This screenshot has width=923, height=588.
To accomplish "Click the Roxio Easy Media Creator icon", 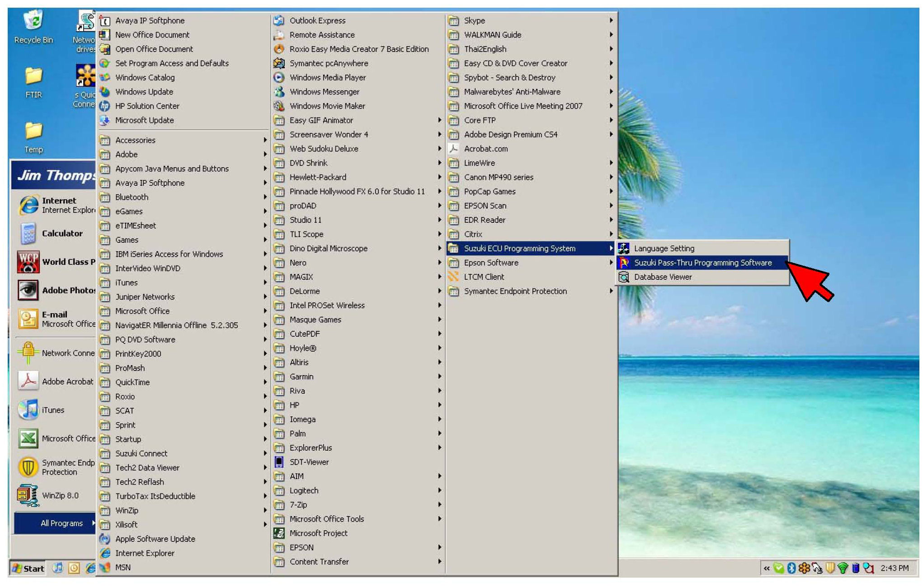I will tap(279, 49).
